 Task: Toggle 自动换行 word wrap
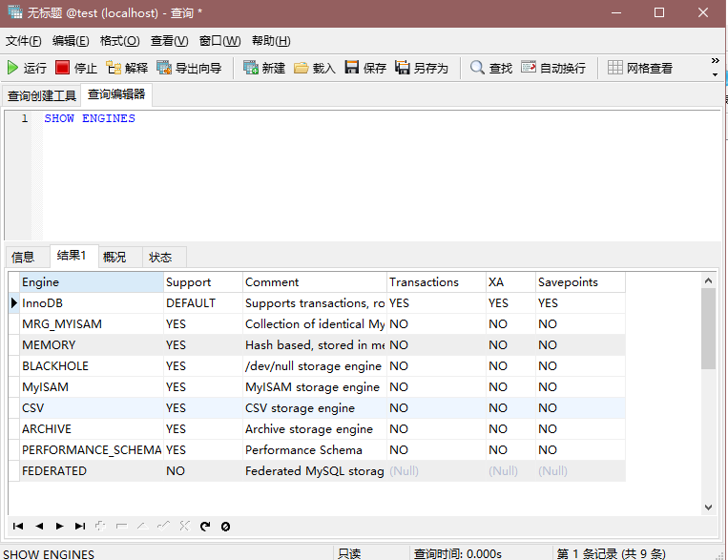553,68
